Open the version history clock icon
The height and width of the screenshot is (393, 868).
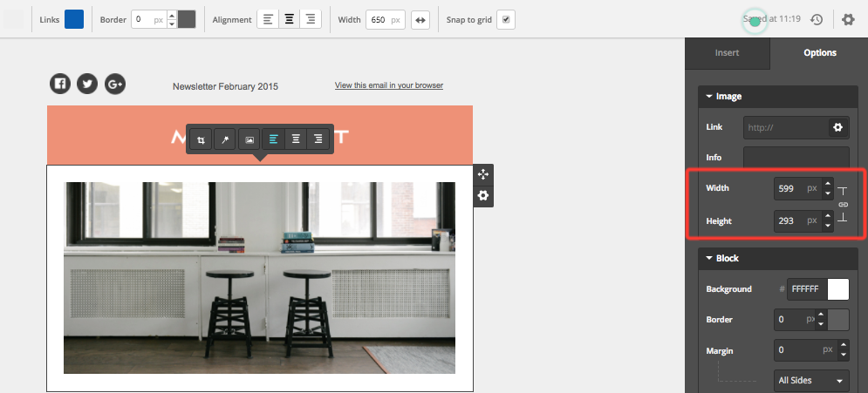[817, 20]
